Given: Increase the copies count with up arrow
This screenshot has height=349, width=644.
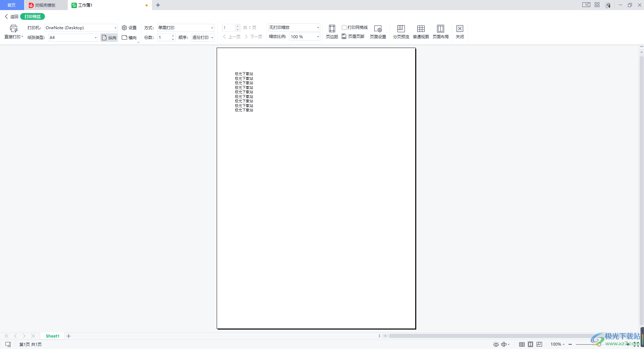Looking at the screenshot, I should tap(173, 36).
